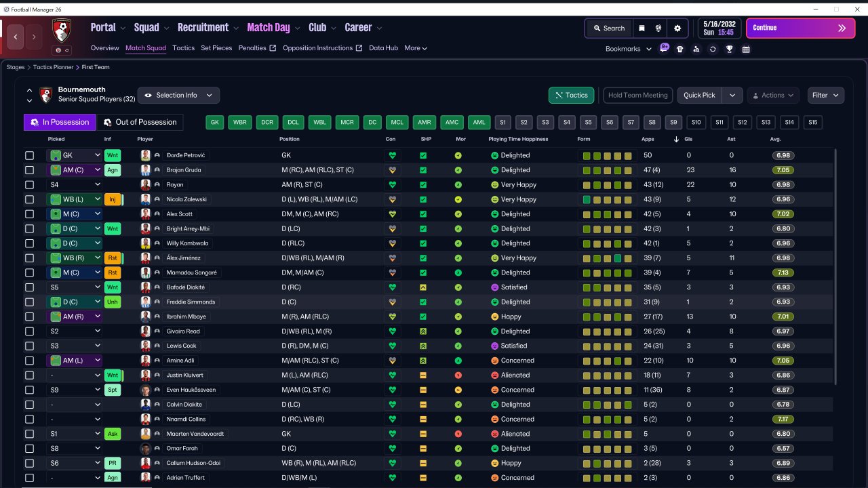Open the settings gear icon
This screenshot has height=488, width=868.
click(677, 28)
